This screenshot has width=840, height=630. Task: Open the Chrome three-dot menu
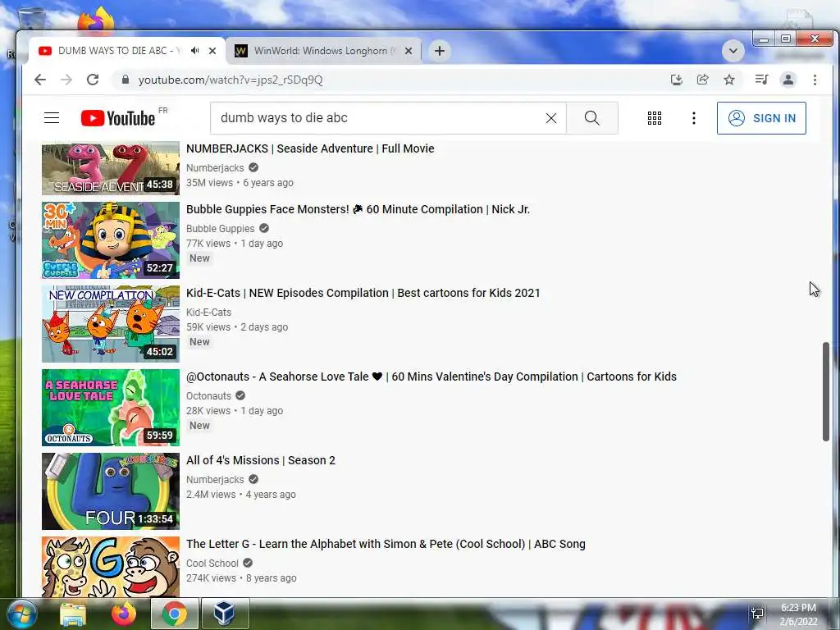click(815, 80)
